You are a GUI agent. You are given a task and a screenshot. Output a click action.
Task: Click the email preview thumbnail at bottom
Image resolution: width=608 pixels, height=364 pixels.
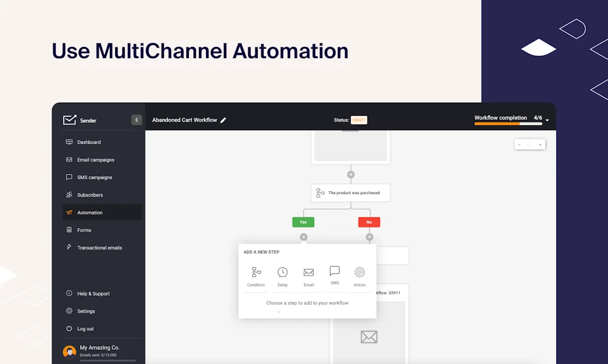(x=369, y=333)
